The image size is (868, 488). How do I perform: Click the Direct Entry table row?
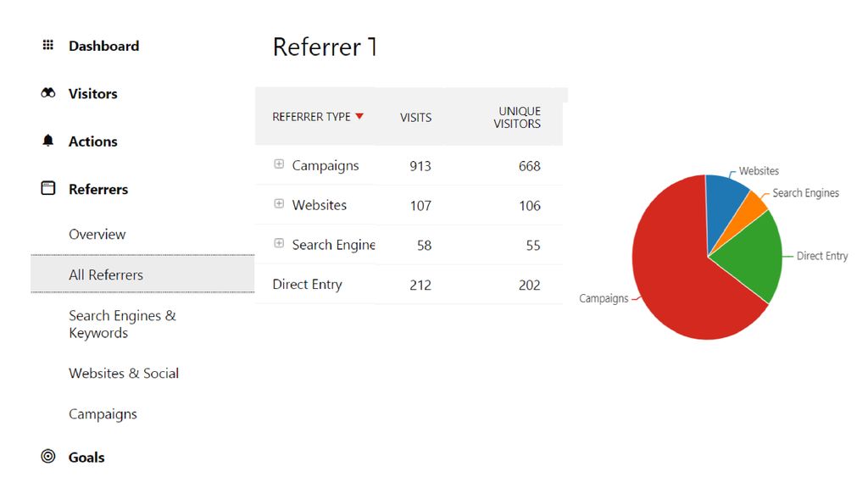409,285
